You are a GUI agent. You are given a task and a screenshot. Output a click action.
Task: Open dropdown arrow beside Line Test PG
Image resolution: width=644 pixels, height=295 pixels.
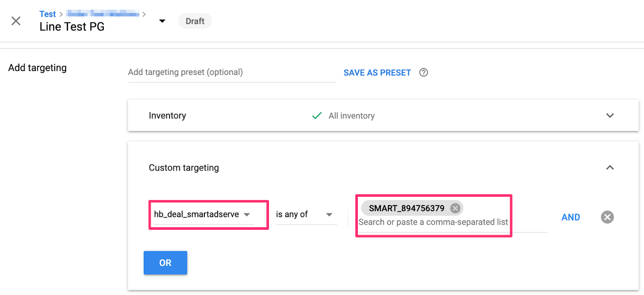click(162, 21)
